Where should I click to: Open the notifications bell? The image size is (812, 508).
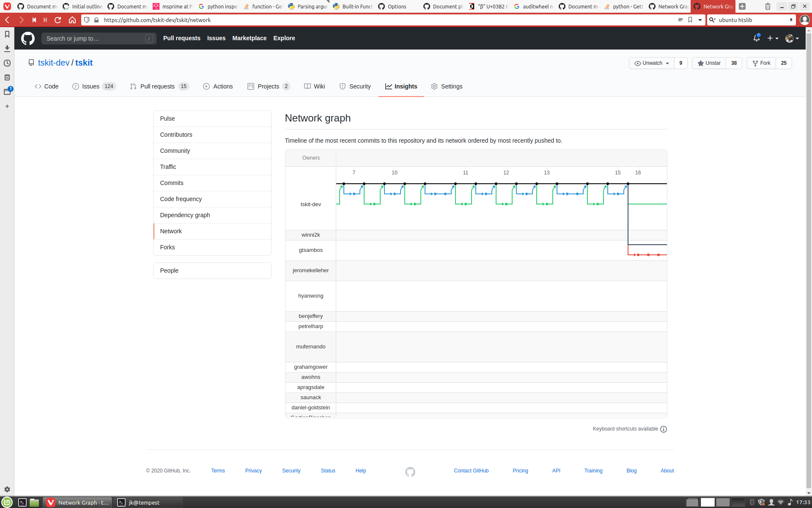click(x=756, y=38)
